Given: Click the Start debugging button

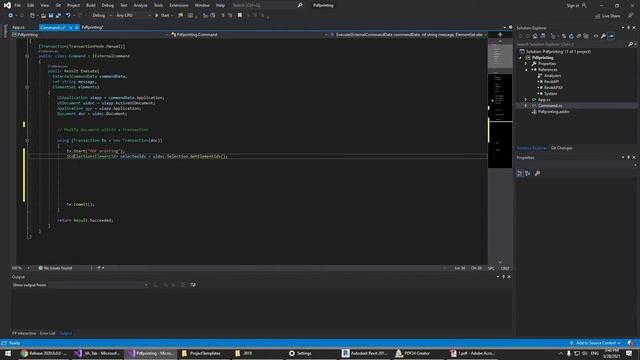Looking at the screenshot, I should coord(163,16).
